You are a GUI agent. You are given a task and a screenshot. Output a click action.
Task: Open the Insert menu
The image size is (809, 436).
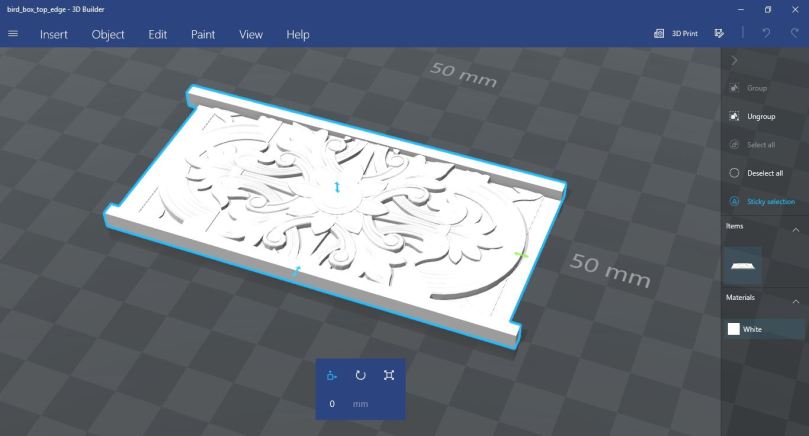54,35
